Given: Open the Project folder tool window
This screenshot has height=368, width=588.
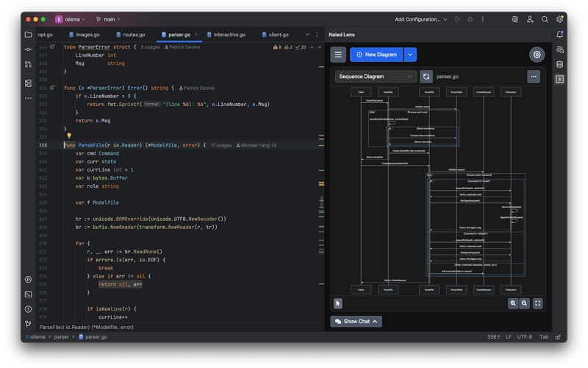Looking at the screenshot, I should coord(28,34).
